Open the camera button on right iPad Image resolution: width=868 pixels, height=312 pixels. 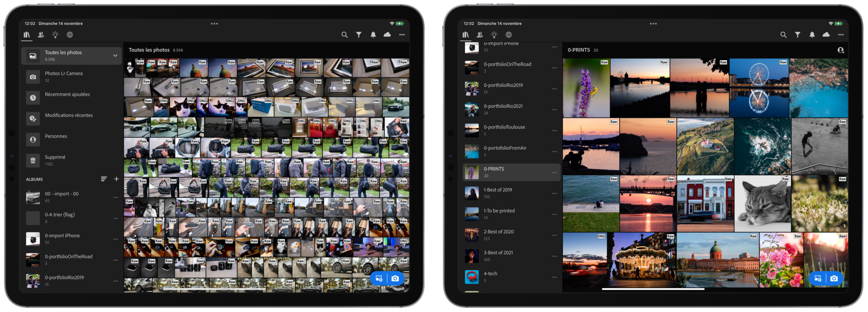coord(834,278)
